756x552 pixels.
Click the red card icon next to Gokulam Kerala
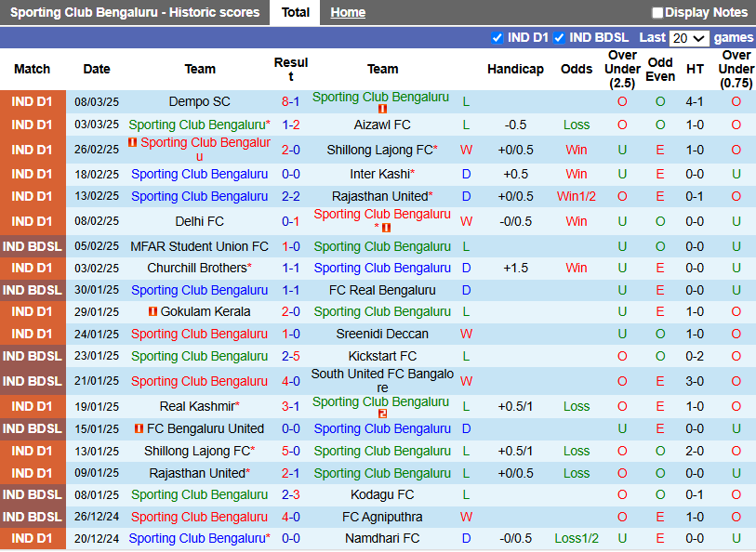click(x=153, y=311)
